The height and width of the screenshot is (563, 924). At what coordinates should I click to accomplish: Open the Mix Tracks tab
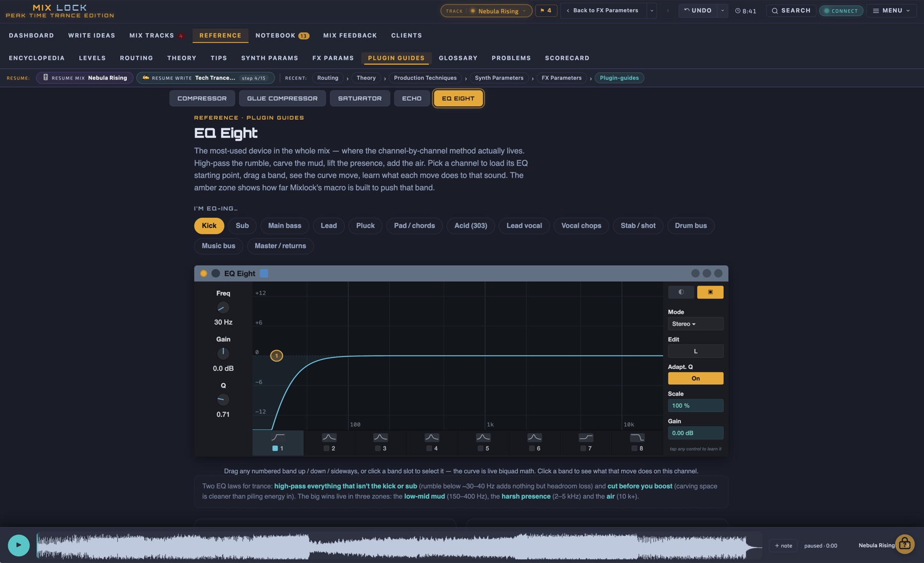(156, 35)
